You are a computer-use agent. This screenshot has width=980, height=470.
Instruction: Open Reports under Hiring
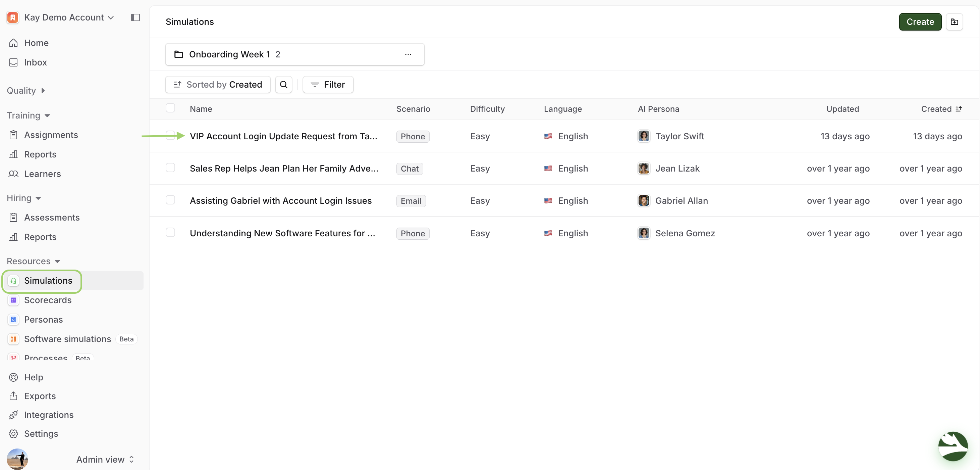click(40, 237)
